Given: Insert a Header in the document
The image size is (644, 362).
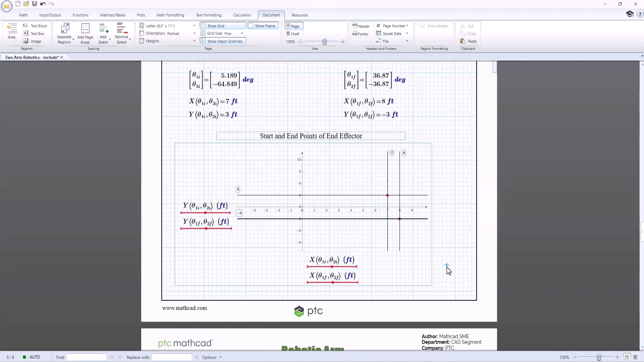Looking at the screenshot, I should [x=361, y=26].
